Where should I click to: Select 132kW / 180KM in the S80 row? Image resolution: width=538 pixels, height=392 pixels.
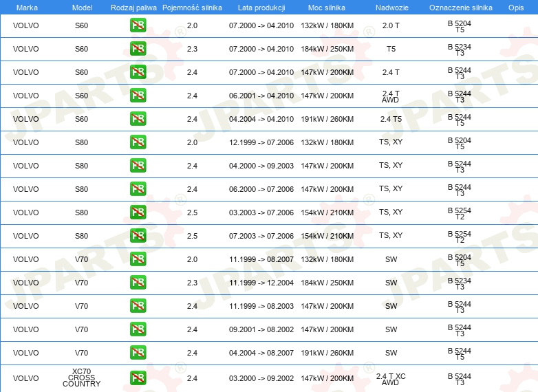tap(327, 142)
